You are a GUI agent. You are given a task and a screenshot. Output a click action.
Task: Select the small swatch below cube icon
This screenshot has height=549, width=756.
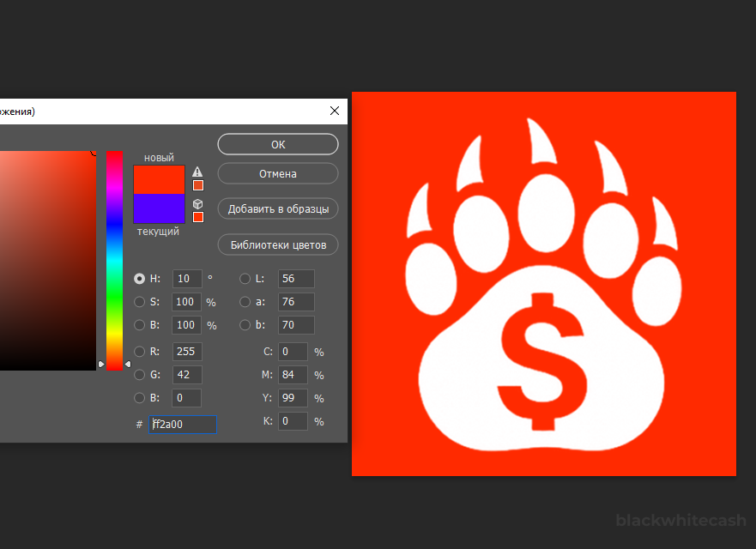pyautogui.click(x=198, y=217)
